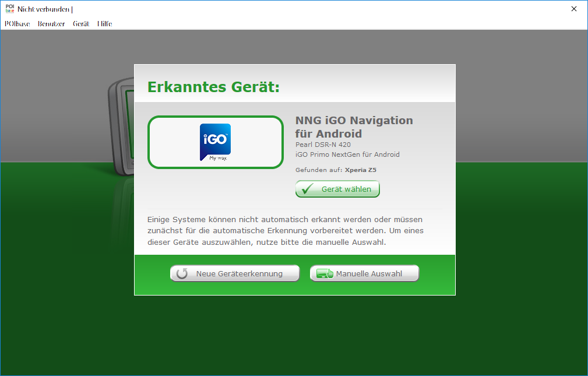588x376 pixels.
Task: Click the Pearl DSR-N 420 model text
Action: (323, 145)
